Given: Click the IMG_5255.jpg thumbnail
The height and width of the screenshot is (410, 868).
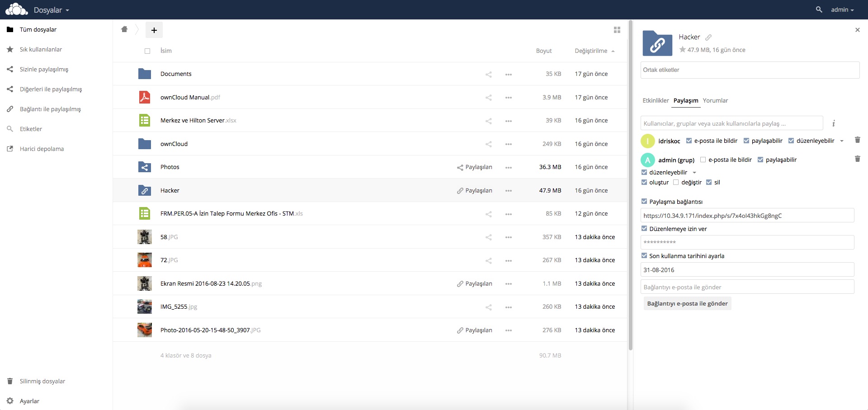Looking at the screenshot, I should pyautogui.click(x=145, y=306).
